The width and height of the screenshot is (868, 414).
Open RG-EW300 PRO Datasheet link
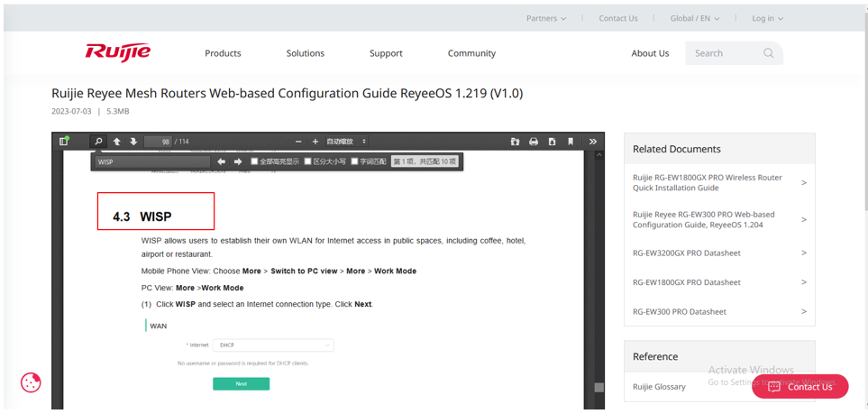pyautogui.click(x=680, y=311)
